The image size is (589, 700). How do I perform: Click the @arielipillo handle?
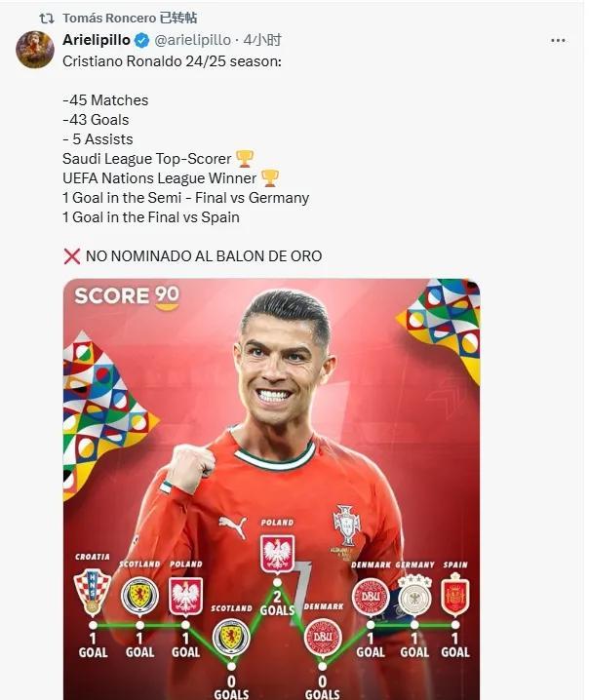click(x=192, y=40)
